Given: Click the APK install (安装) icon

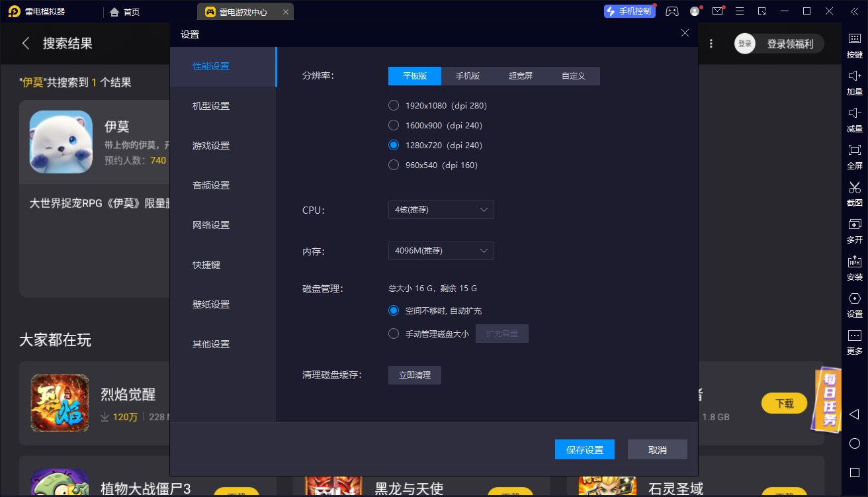Looking at the screenshot, I should click(x=854, y=261).
